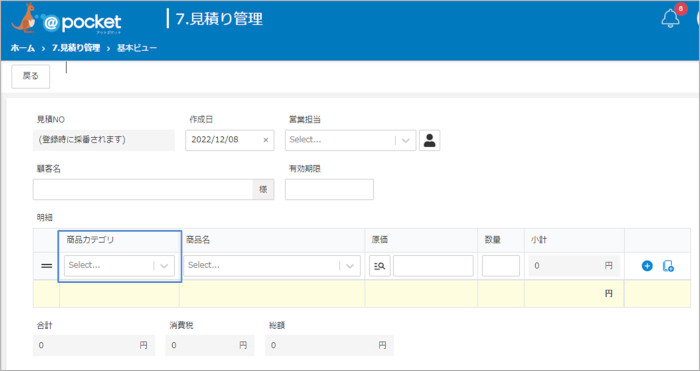Add a detail row with the plus icon

[x=647, y=266]
